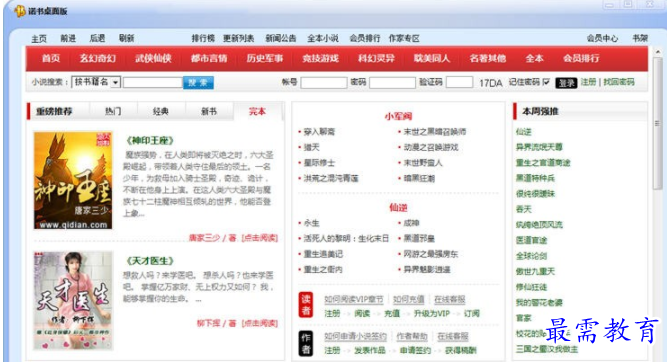This screenshot has height=362, width=667.
Task: Open 网游之最强房东 in the middle list
Action: [x=430, y=254]
